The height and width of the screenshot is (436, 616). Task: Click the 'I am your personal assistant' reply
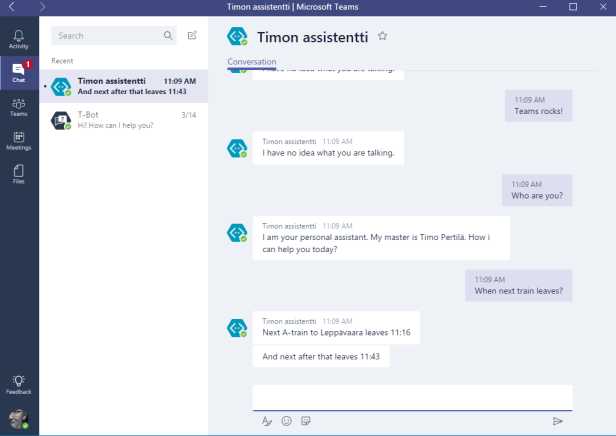(x=381, y=238)
